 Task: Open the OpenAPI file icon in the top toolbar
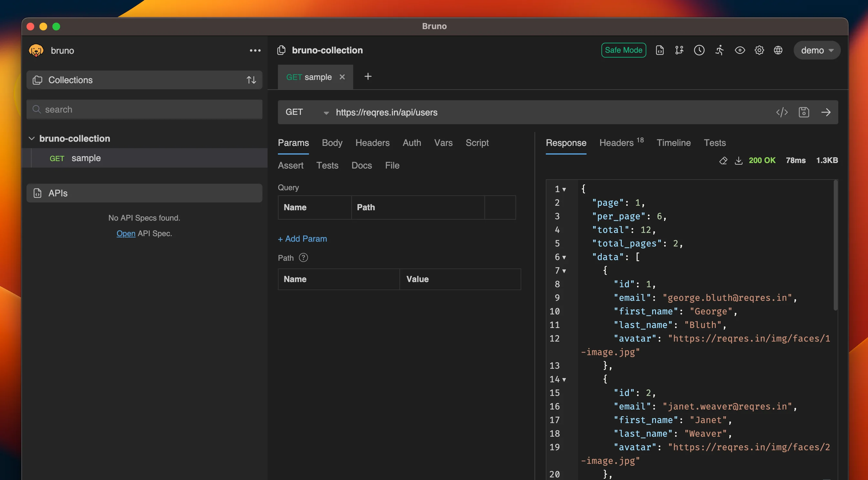coord(660,50)
